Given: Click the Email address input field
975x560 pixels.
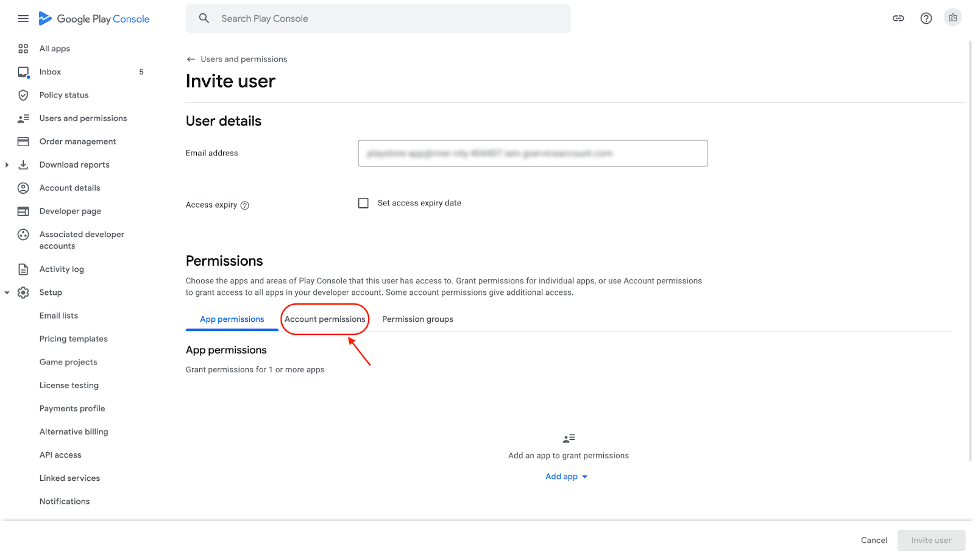Looking at the screenshot, I should [533, 154].
